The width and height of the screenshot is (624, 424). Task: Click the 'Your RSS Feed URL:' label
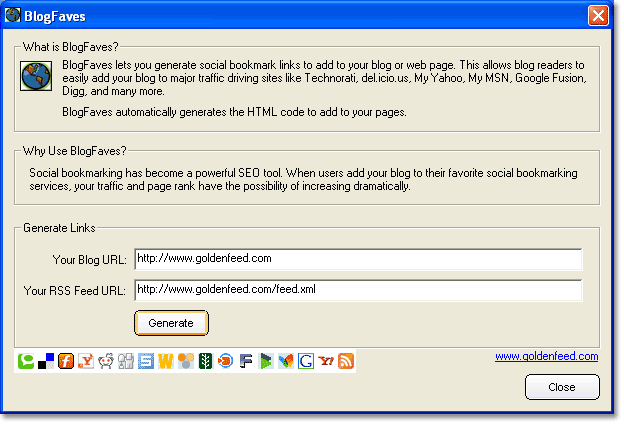(75, 291)
